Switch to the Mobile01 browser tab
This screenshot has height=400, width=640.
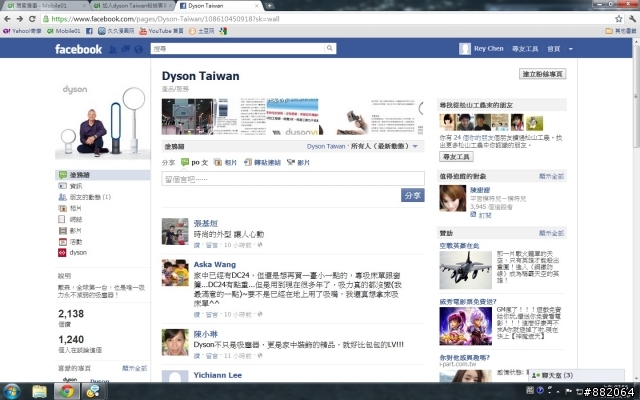(45, 6)
